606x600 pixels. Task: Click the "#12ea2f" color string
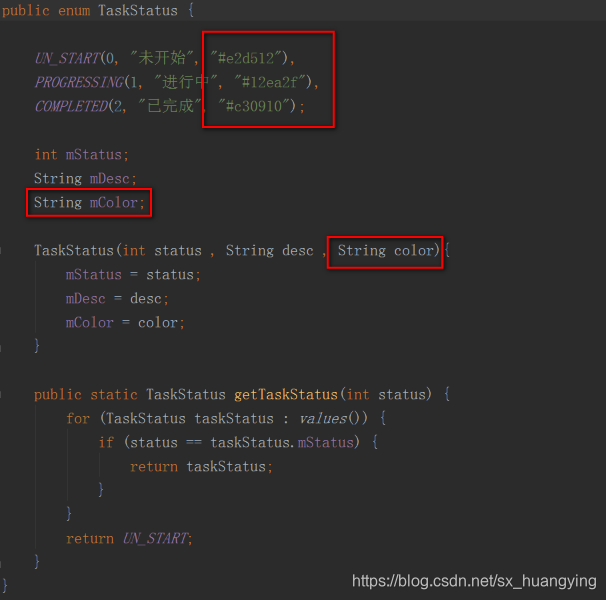click(269, 82)
